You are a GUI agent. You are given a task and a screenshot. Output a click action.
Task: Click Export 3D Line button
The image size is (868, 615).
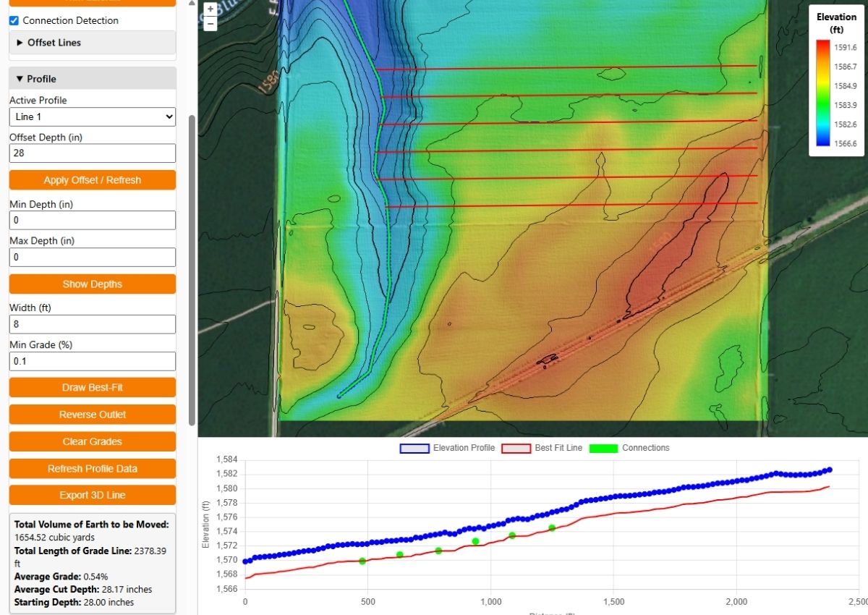[x=93, y=496]
